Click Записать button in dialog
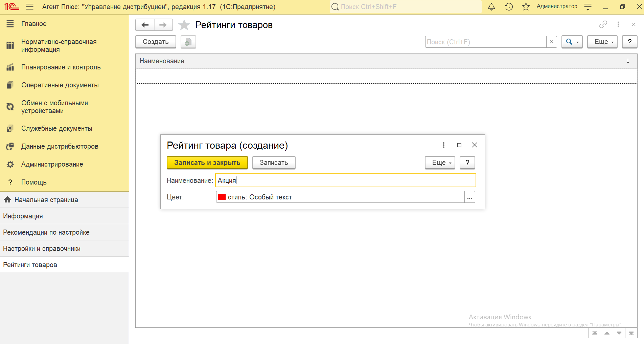This screenshot has height=344, width=644. pyautogui.click(x=274, y=163)
